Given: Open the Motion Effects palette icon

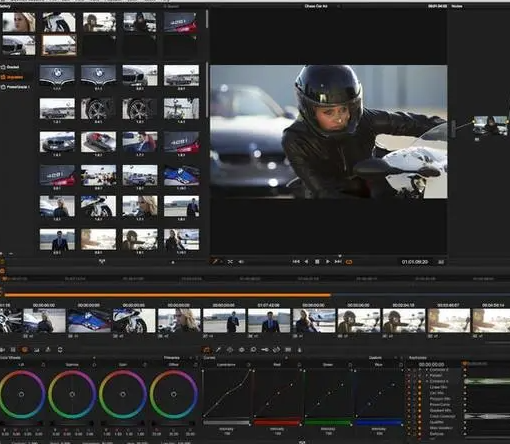Looking at the screenshot, I should [x=48, y=350].
